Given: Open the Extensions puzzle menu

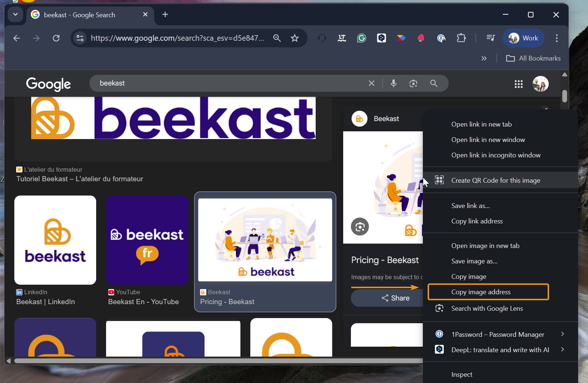Looking at the screenshot, I should coord(461,38).
